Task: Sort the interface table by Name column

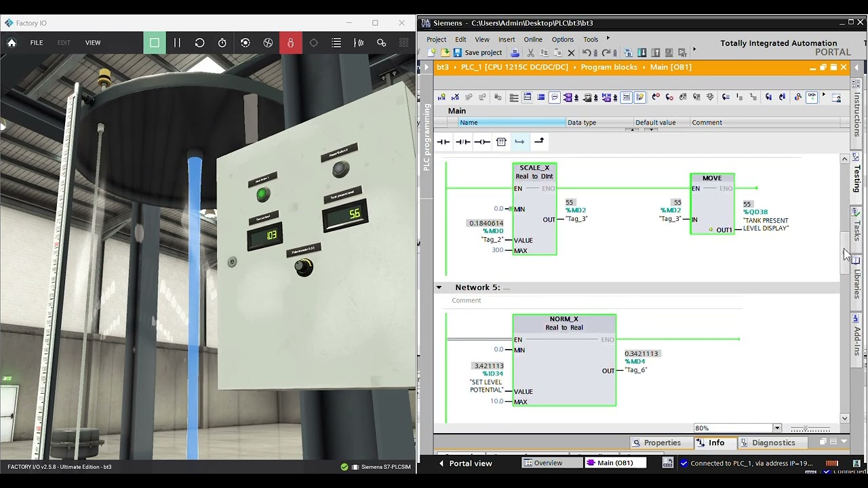Action: coord(512,123)
